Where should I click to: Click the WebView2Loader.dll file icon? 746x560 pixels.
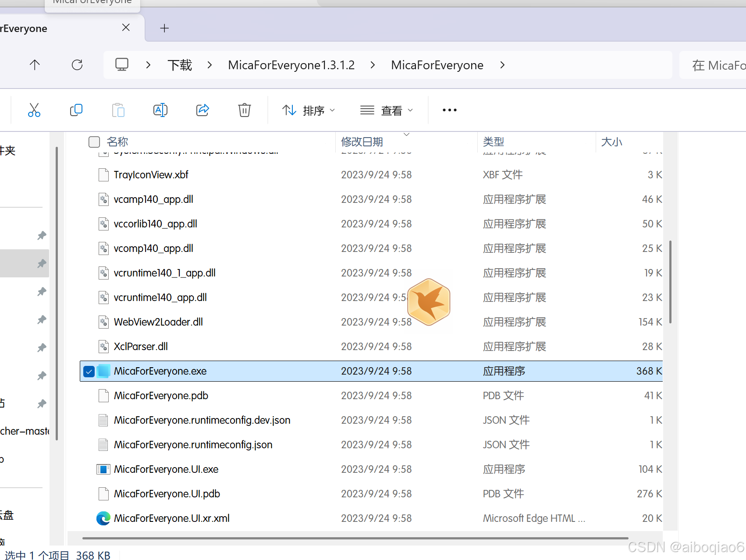pyautogui.click(x=103, y=322)
